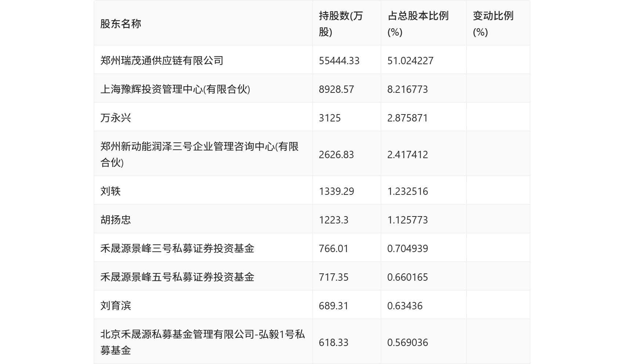Click the percentage 1.232516
The image size is (624, 364).
click(407, 191)
